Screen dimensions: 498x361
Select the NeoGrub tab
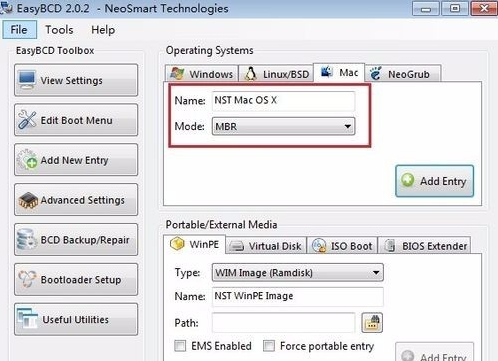(x=403, y=74)
